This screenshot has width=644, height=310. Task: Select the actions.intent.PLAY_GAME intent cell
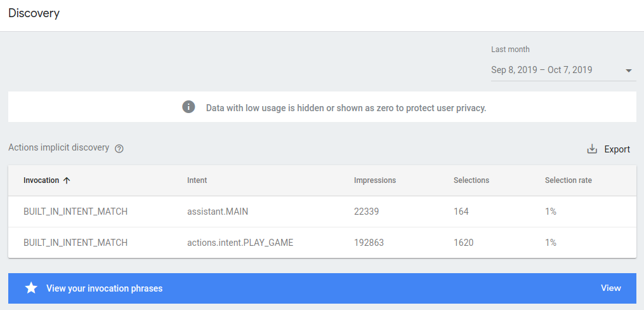pos(240,243)
